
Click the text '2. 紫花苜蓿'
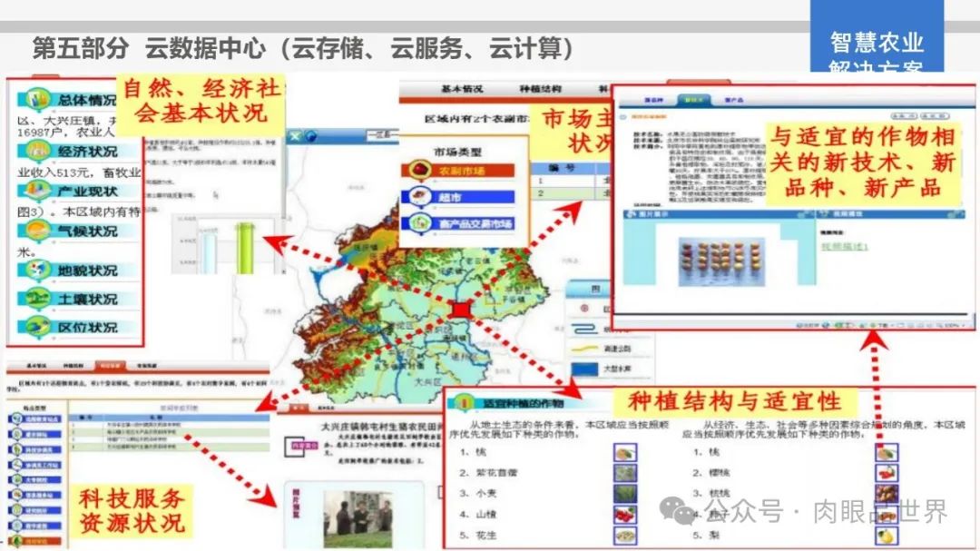pos(488,473)
